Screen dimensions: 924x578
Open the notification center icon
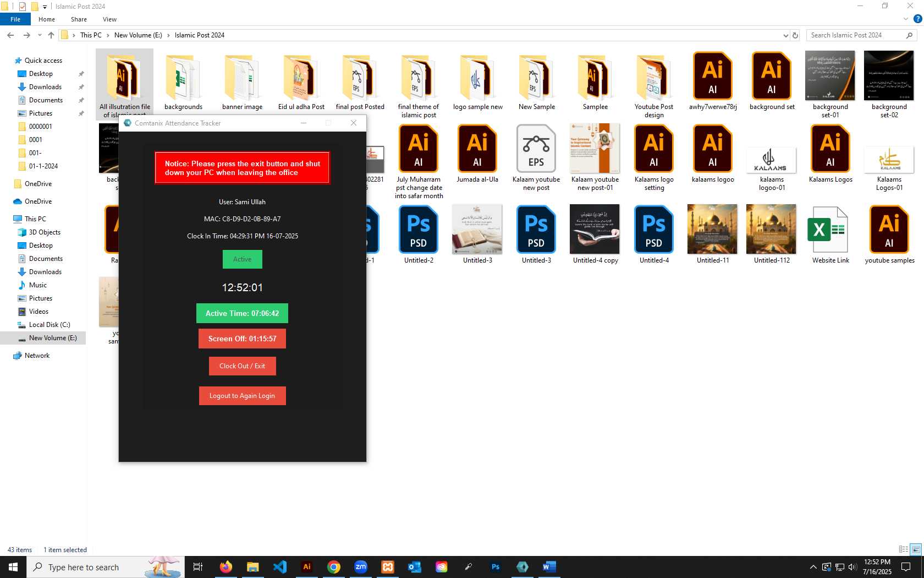[x=906, y=567]
